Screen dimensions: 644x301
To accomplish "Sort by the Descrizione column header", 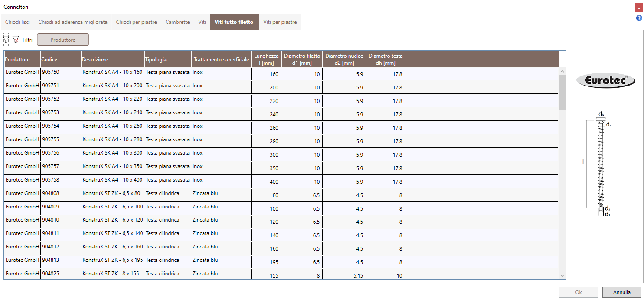I will pyautogui.click(x=113, y=60).
